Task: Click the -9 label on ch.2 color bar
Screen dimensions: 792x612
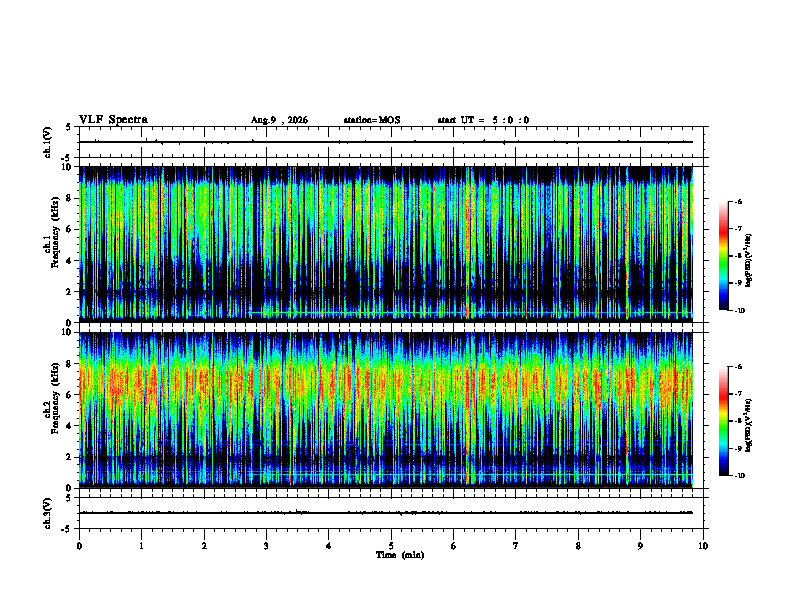Action: click(x=737, y=448)
